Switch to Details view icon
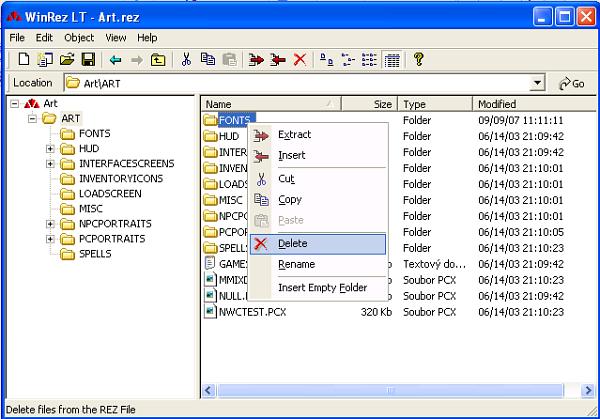 (x=392, y=60)
